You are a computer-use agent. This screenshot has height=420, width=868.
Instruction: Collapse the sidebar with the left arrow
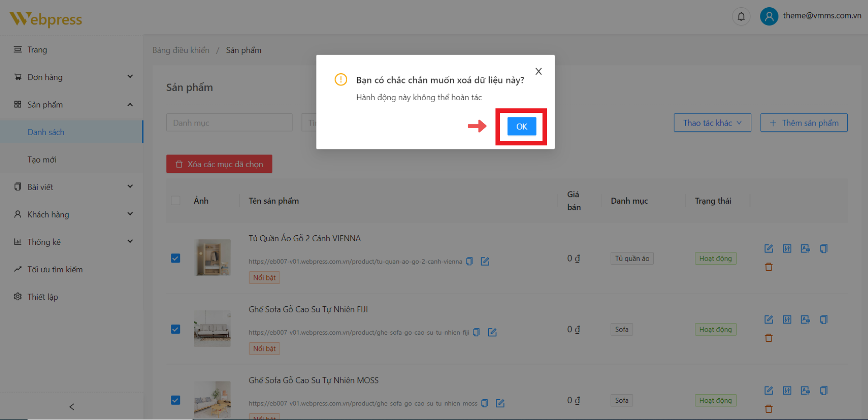(x=71, y=407)
